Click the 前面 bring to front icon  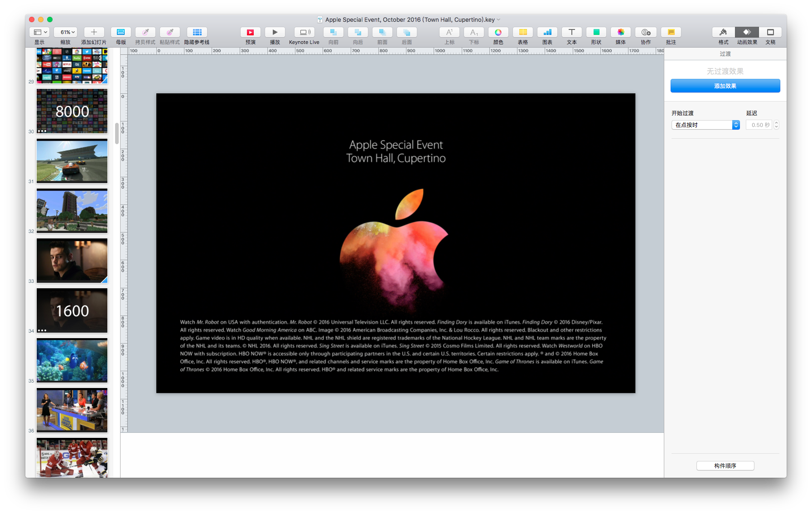pyautogui.click(x=382, y=32)
